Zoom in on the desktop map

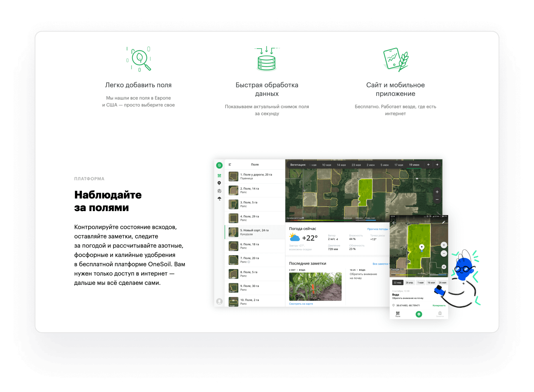pyautogui.click(x=437, y=192)
